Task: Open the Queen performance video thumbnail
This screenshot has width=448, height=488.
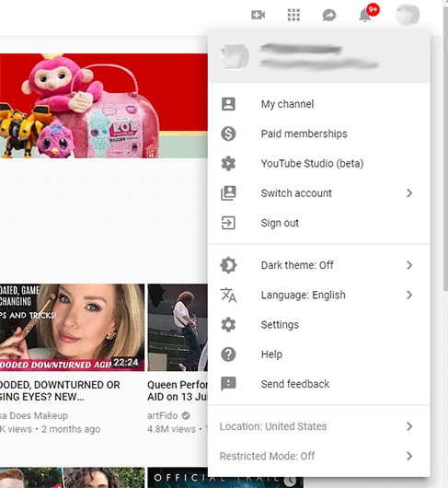Action: tap(178, 328)
